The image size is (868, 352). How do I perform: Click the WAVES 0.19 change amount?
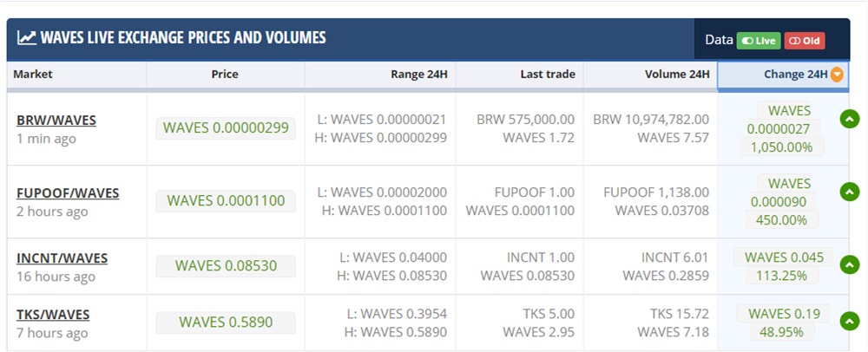[784, 314]
